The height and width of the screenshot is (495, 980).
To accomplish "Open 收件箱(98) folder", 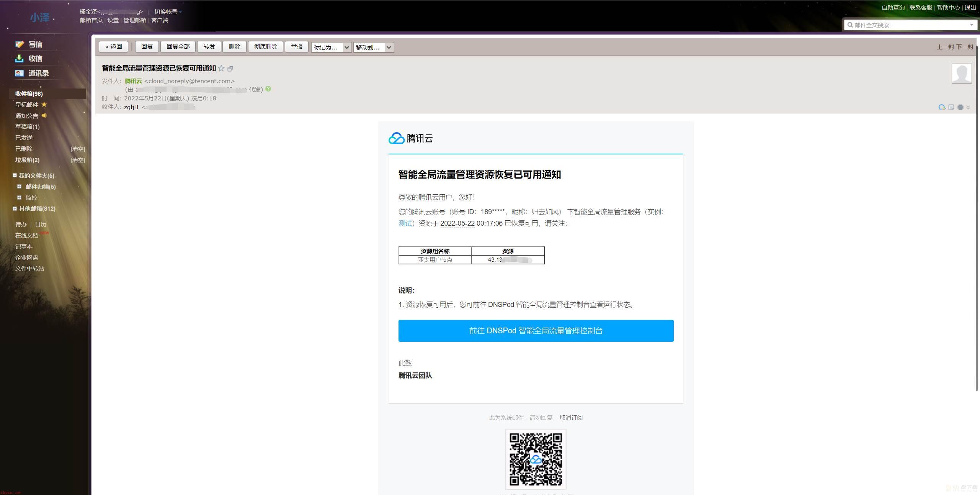I will 29,94.
